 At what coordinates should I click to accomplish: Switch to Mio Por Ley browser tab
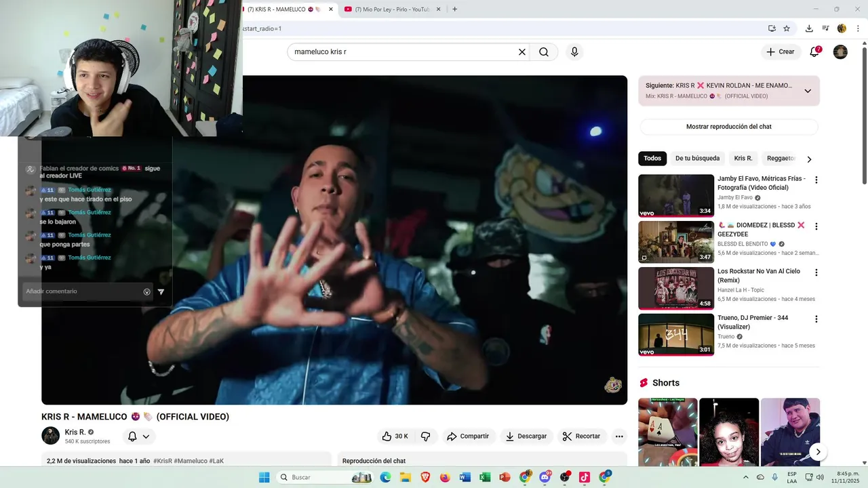click(x=392, y=9)
